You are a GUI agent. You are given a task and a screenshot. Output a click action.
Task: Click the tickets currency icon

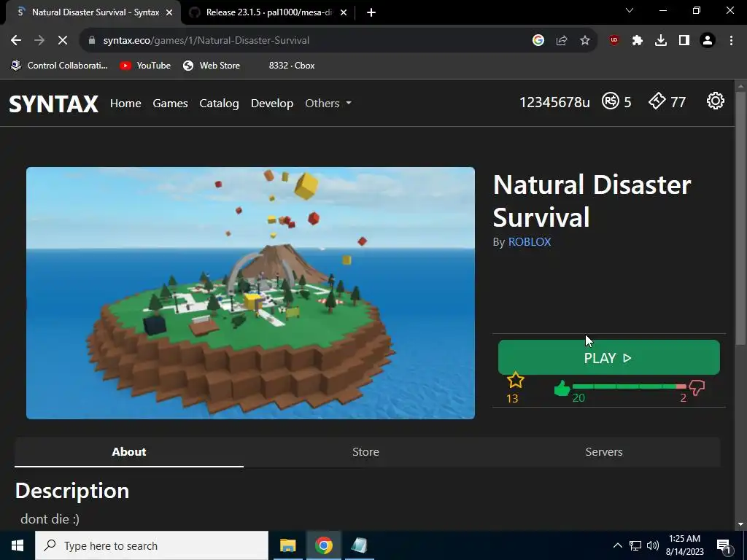point(657,101)
